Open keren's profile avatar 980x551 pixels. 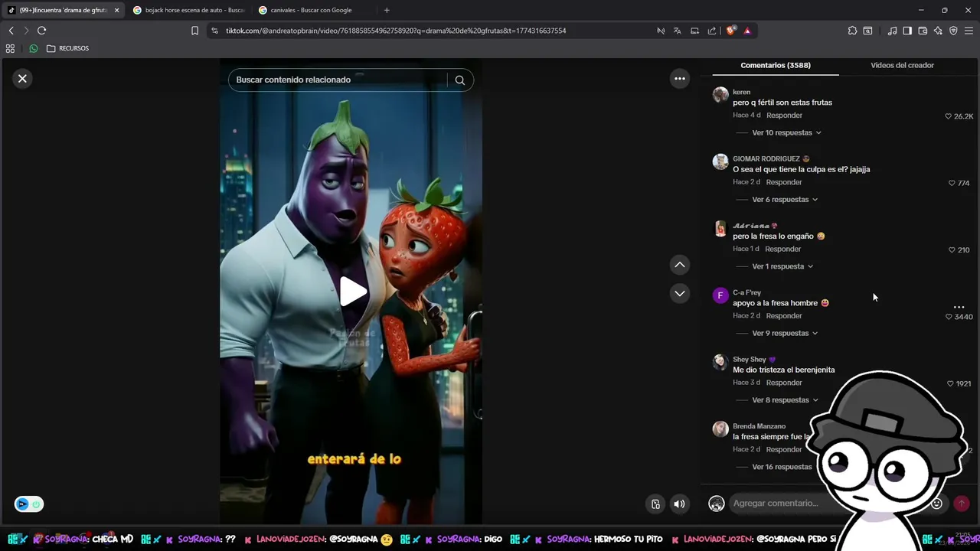pos(720,95)
